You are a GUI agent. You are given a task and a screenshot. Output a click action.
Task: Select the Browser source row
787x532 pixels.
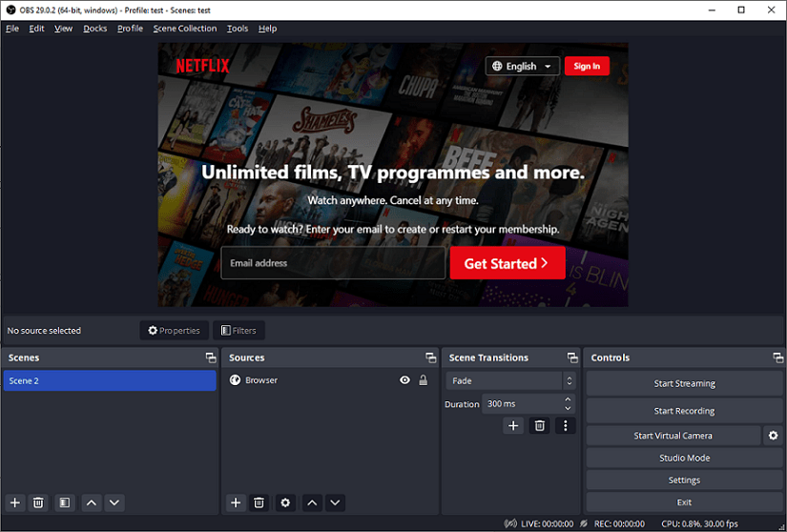(x=330, y=380)
